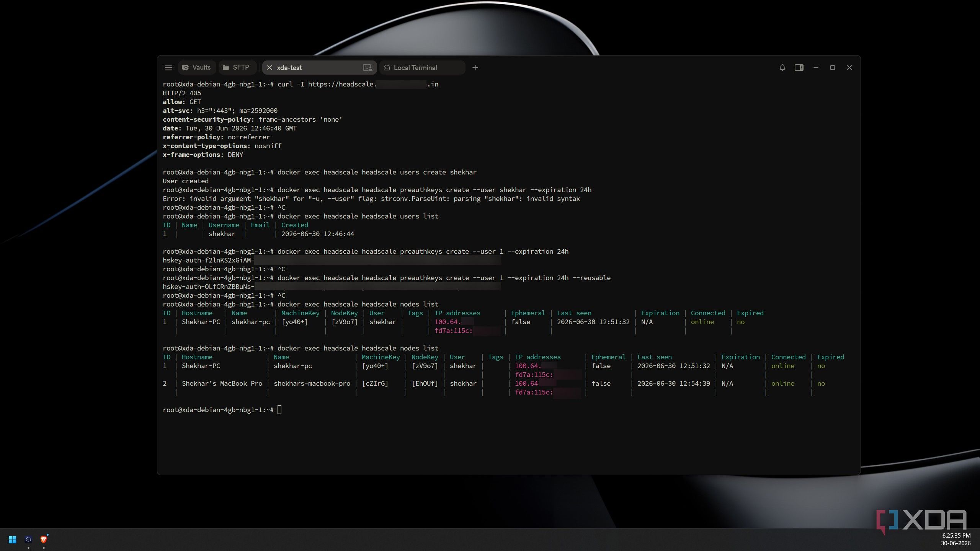Click the '2026-06-30 12:46:44' created timestamp
The height and width of the screenshot is (551, 980).
pyautogui.click(x=318, y=234)
